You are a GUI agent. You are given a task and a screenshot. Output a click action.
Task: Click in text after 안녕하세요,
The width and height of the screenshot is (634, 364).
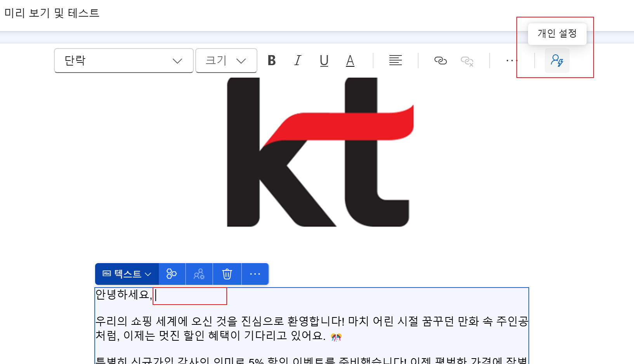(190, 296)
